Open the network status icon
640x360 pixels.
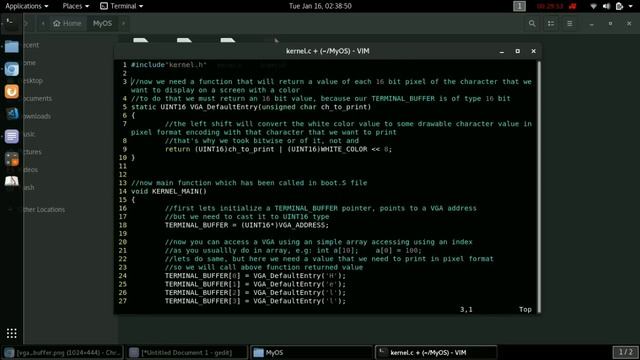(x=593, y=6)
